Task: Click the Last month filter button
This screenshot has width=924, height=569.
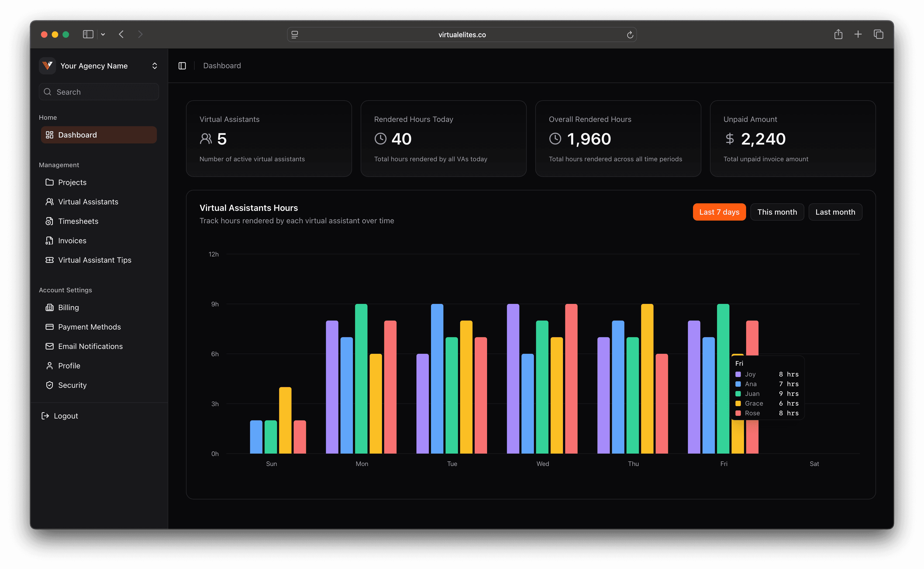Action: pos(835,212)
